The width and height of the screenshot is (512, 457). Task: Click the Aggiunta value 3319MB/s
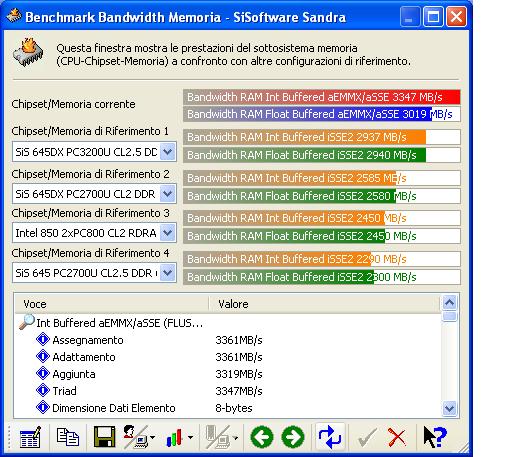[239, 374]
